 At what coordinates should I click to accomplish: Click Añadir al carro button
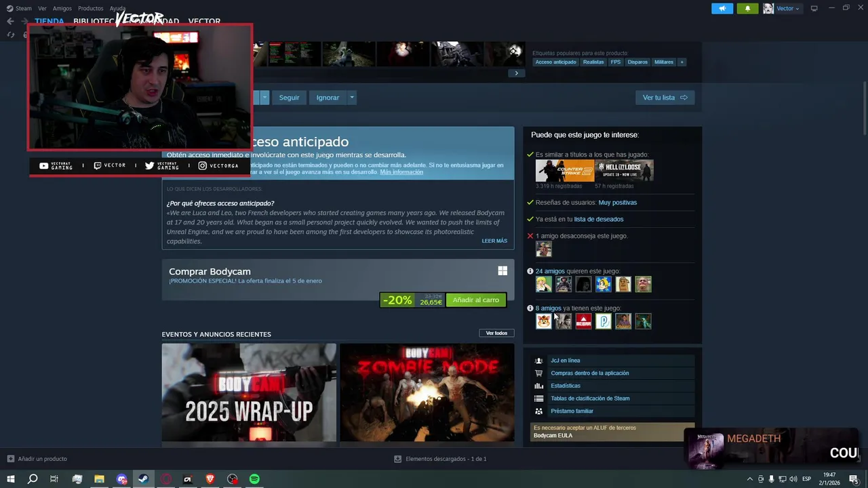tap(475, 300)
